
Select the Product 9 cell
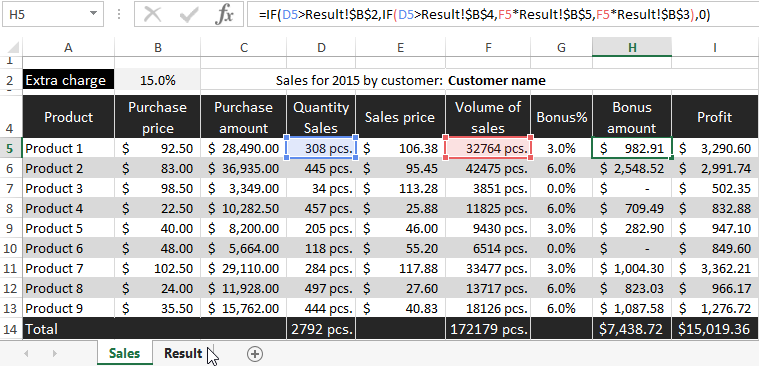(x=68, y=308)
